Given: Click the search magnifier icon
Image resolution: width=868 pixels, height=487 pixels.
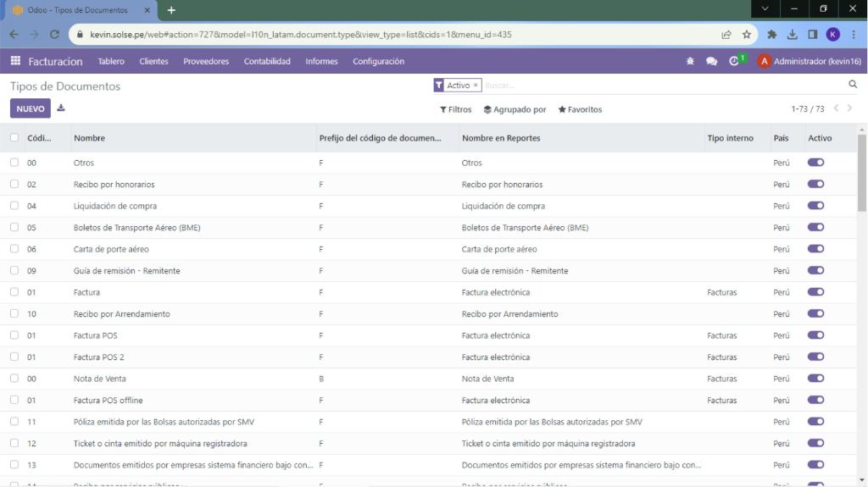Looking at the screenshot, I should pyautogui.click(x=853, y=85).
